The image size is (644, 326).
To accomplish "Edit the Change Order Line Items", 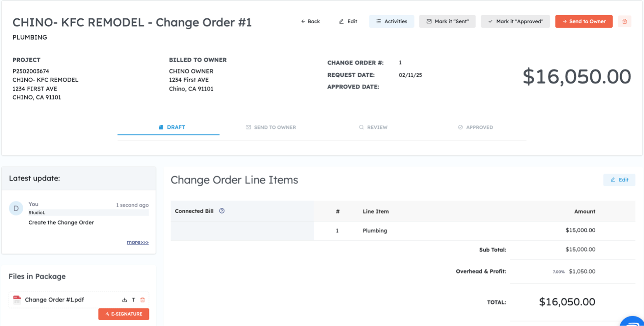I will tap(619, 180).
